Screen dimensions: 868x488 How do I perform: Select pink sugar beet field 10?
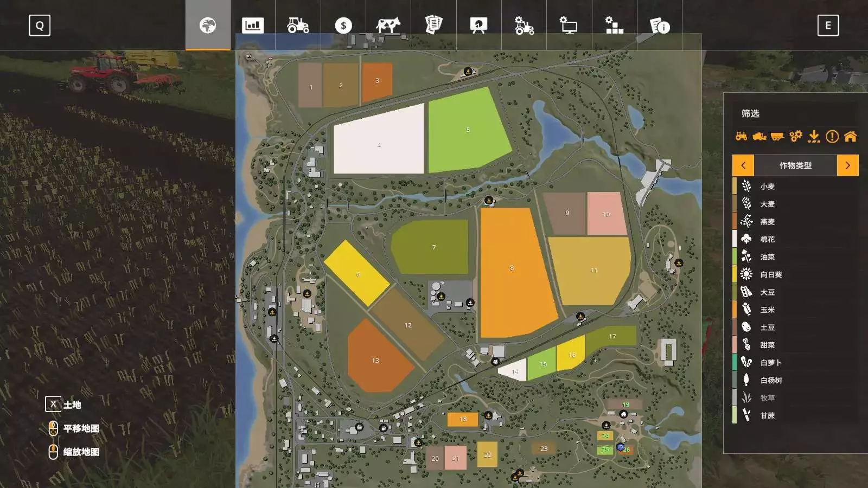(x=607, y=214)
